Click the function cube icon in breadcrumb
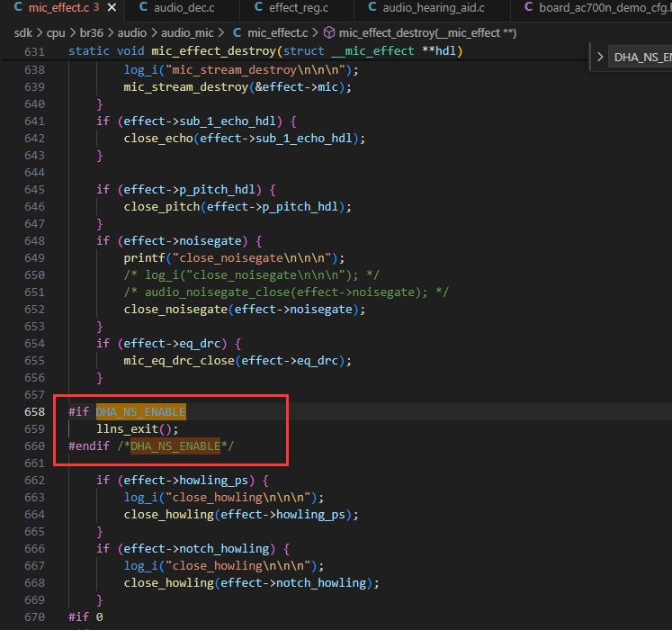This screenshot has height=630, width=672. tap(328, 33)
